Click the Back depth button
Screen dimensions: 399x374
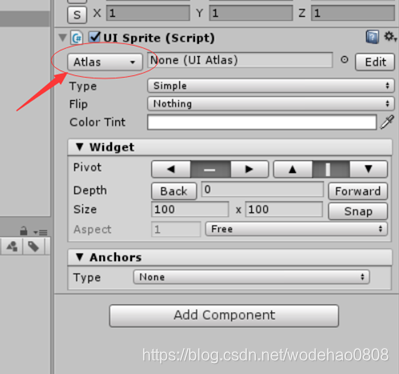click(x=174, y=191)
